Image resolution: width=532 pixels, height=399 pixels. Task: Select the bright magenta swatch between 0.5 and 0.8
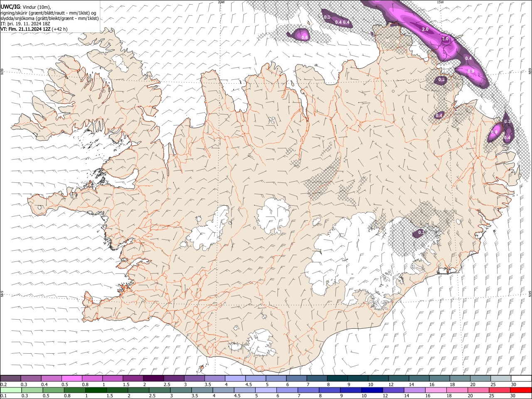[x=72, y=378]
